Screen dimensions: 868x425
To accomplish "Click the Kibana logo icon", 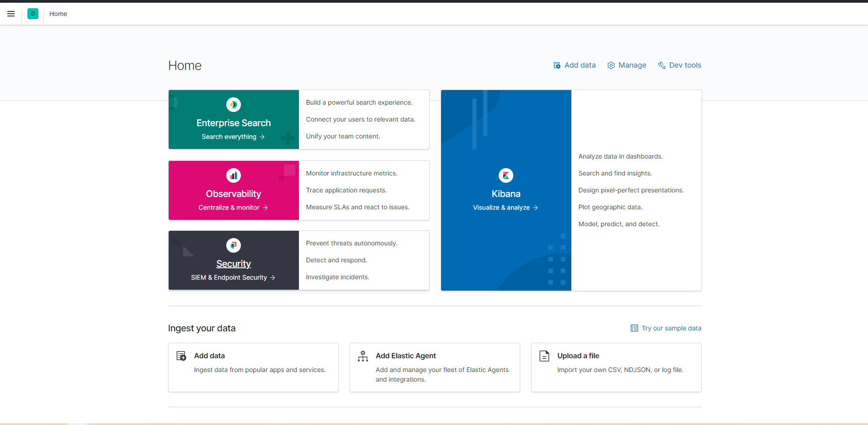I will 506,175.
